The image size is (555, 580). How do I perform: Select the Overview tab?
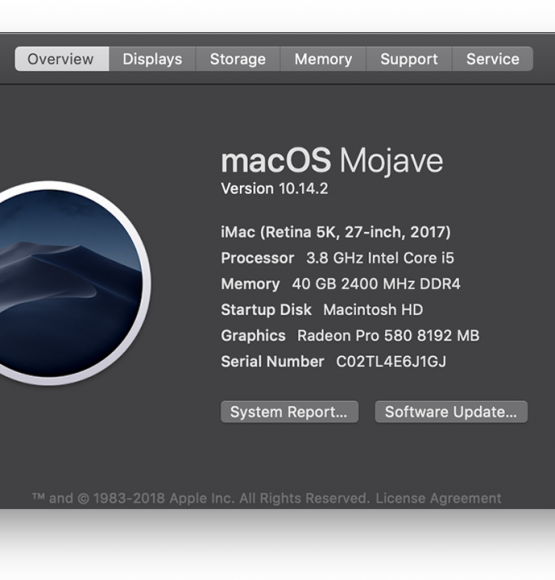click(x=62, y=59)
